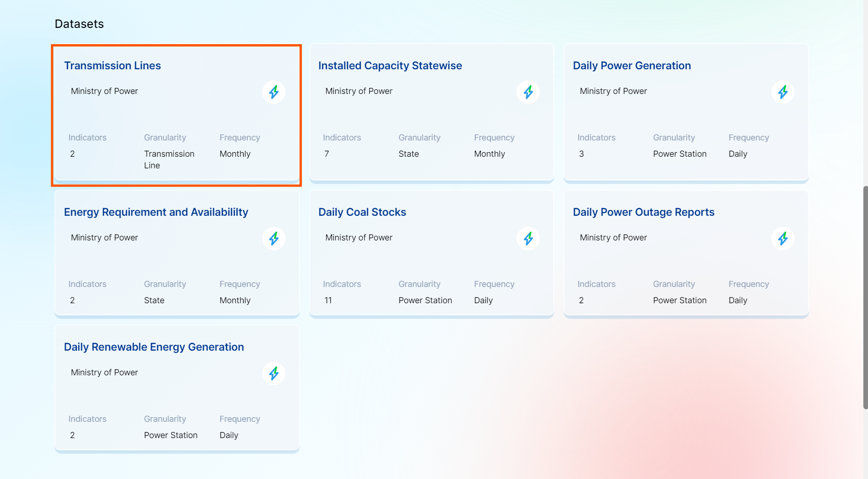This screenshot has height=479, width=868.
Task: Open Daily Renewable Energy Generation dataset
Action: [x=154, y=347]
